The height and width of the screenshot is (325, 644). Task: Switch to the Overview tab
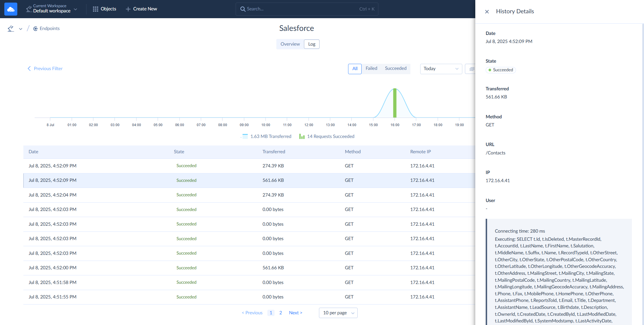coord(290,44)
